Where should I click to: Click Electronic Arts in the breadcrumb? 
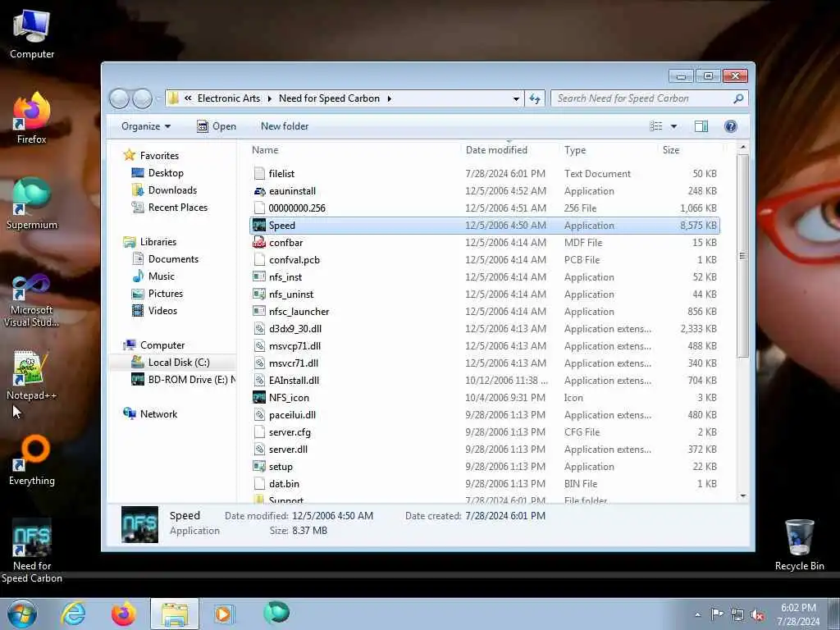point(229,98)
